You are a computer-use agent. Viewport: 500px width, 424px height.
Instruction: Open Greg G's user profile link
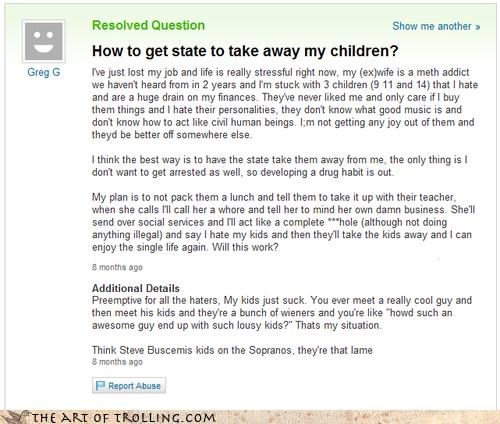point(44,72)
